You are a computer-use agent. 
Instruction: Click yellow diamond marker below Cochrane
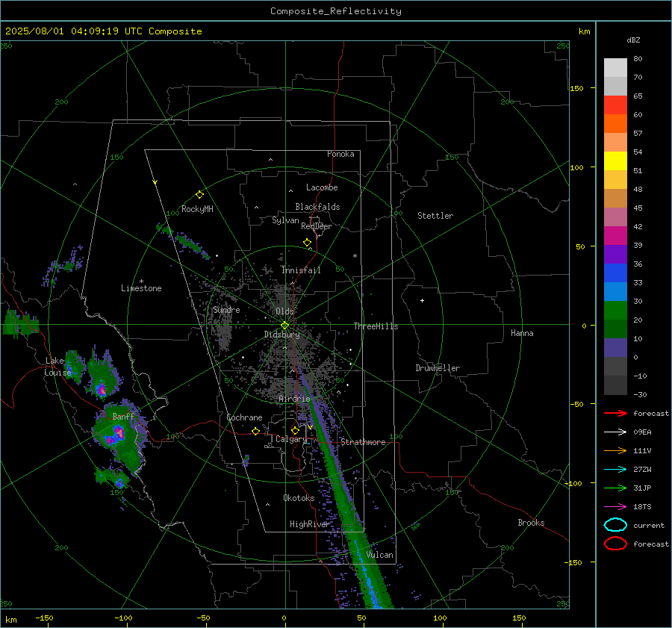(255, 432)
